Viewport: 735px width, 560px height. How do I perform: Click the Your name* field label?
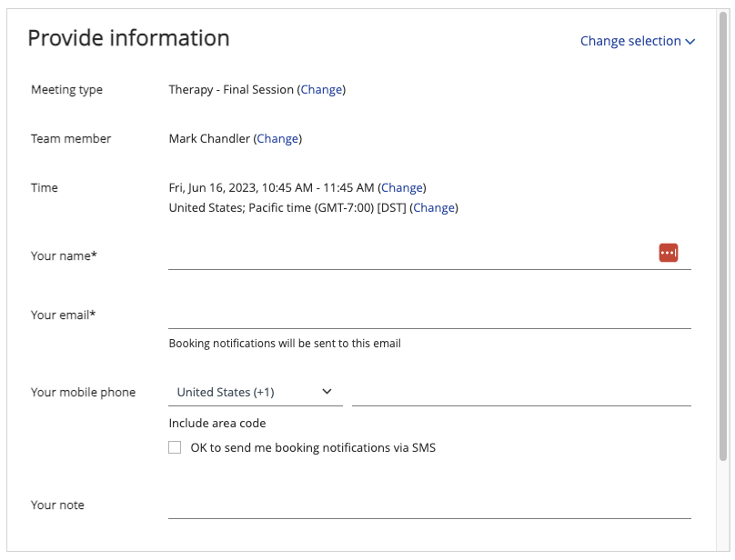(64, 255)
